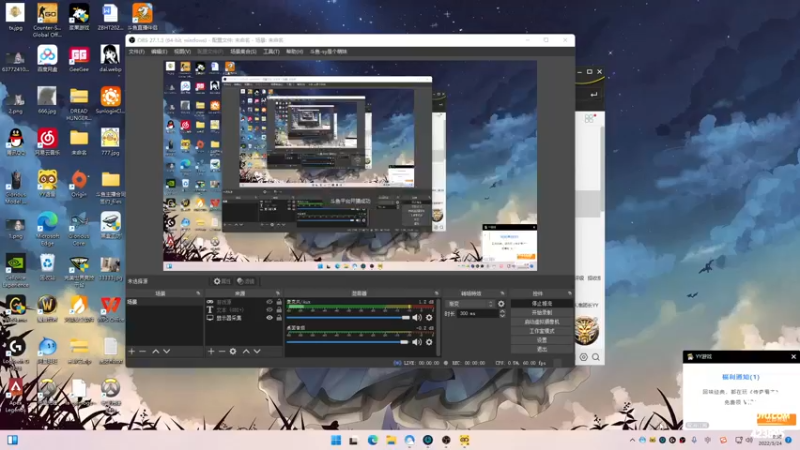The image size is (800, 450).
Task: Open settings gear for microphone/Aux channel
Action: click(429, 317)
